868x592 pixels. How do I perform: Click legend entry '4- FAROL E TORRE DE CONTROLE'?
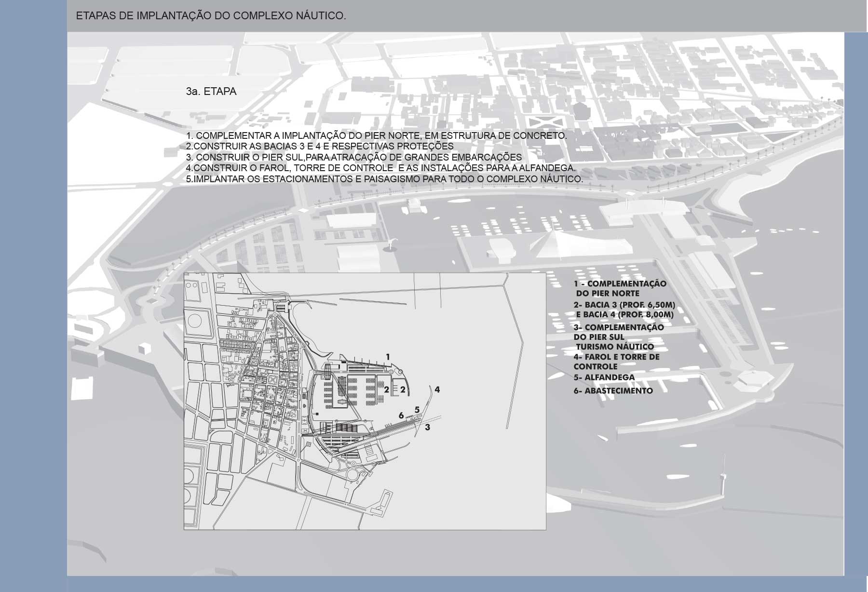(x=617, y=362)
